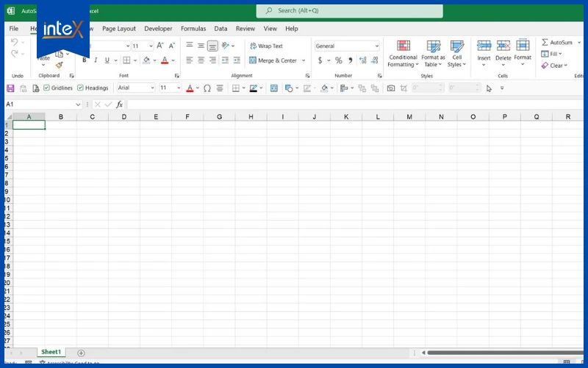Click the horizontal scrollbar at bottom
This screenshot has height=368, width=588.
[505, 353]
